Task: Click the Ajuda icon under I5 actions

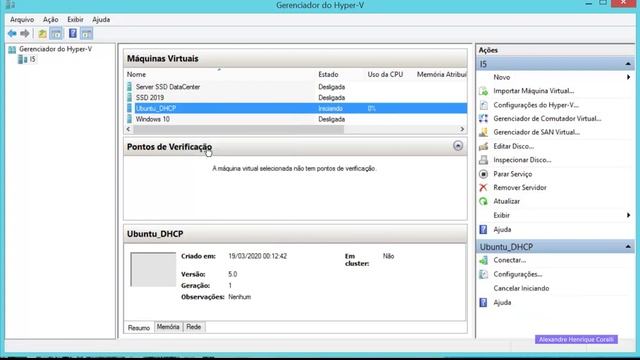Action: point(484,229)
